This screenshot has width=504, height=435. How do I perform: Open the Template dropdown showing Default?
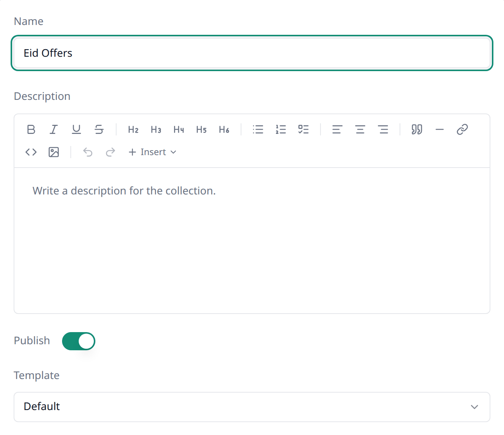click(x=252, y=407)
